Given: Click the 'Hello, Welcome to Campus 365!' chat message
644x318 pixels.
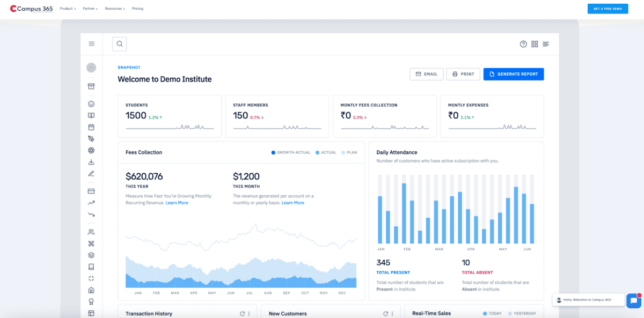Looking at the screenshot, I should pyautogui.click(x=588, y=300).
